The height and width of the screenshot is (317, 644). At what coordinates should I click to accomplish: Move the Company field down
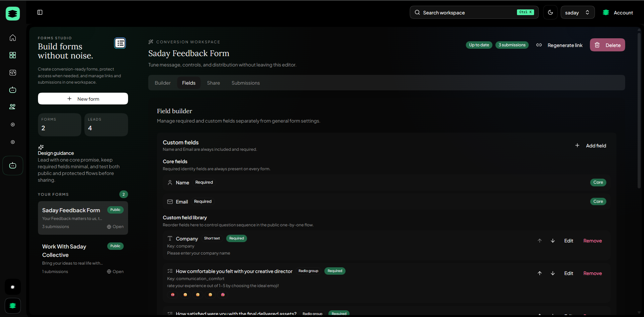point(553,241)
